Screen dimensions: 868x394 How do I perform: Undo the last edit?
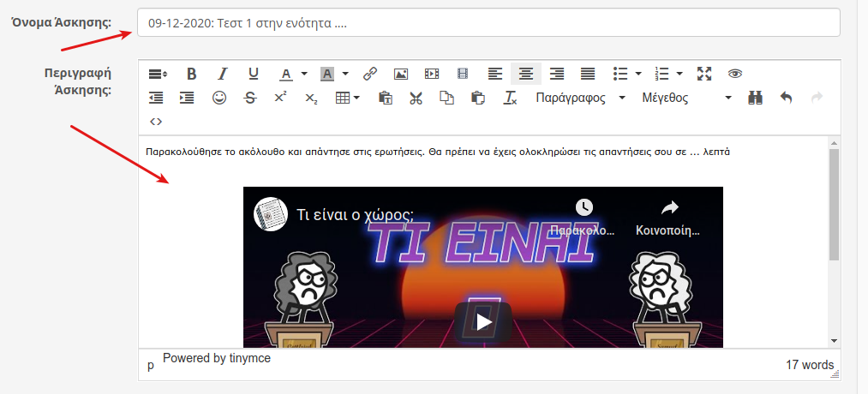coord(786,98)
